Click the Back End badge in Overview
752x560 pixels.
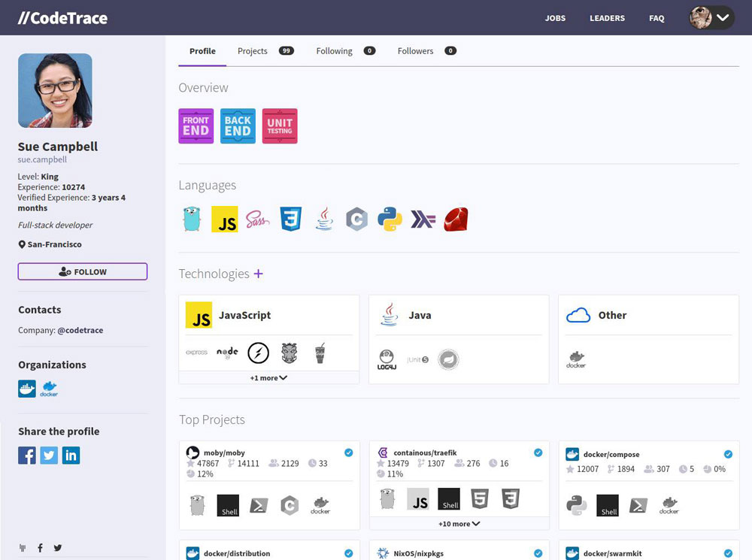238,126
